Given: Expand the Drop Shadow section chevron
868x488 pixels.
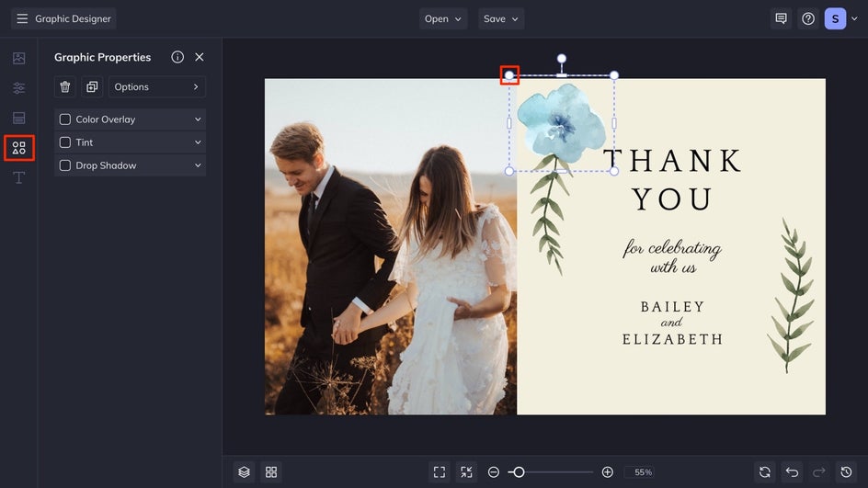Looking at the screenshot, I should point(198,165).
